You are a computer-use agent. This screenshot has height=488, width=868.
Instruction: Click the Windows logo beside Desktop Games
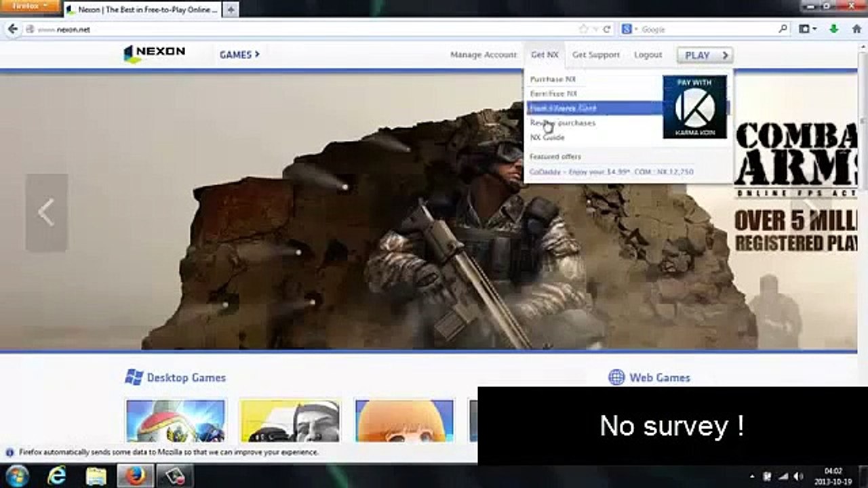pyautogui.click(x=134, y=378)
